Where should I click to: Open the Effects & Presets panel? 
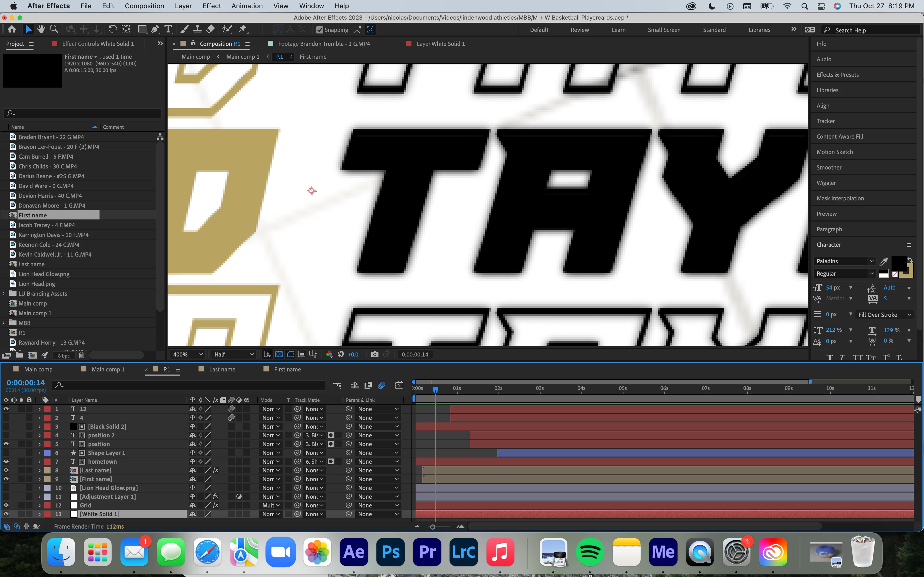coord(837,75)
